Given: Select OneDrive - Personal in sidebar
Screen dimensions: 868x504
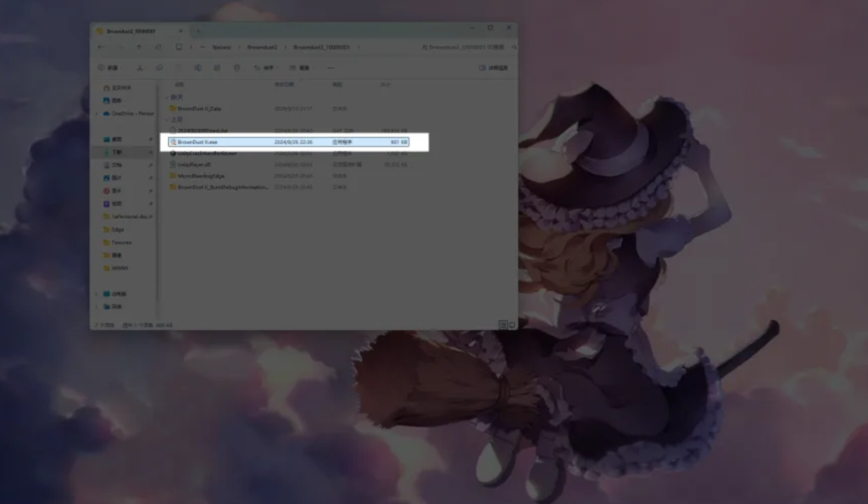Looking at the screenshot, I should 129,114.
